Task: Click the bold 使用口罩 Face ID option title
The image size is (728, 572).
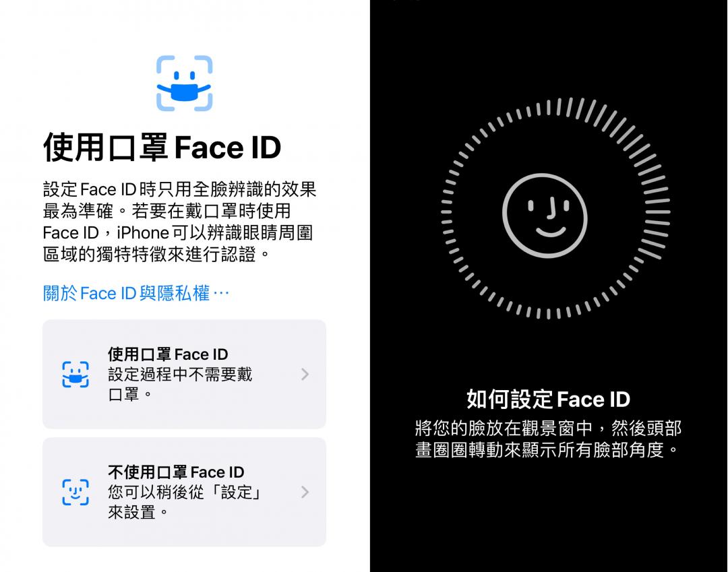Action: tap(168, 354)
